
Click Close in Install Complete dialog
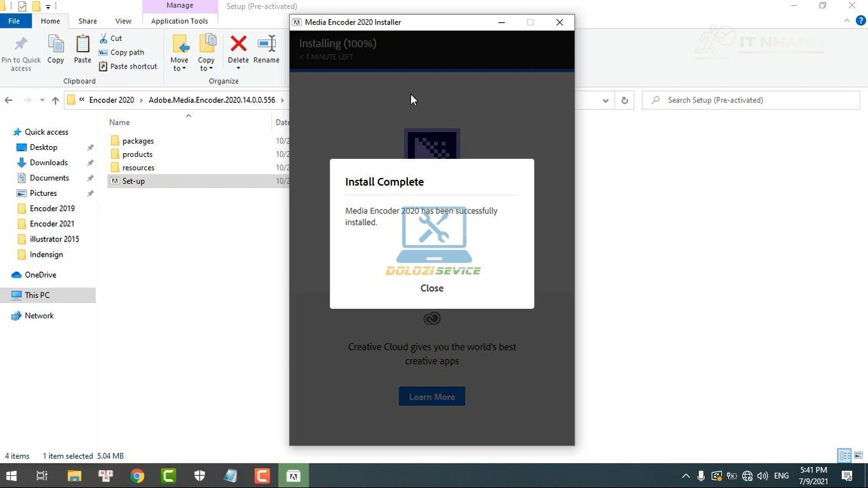tap(431, 288)
